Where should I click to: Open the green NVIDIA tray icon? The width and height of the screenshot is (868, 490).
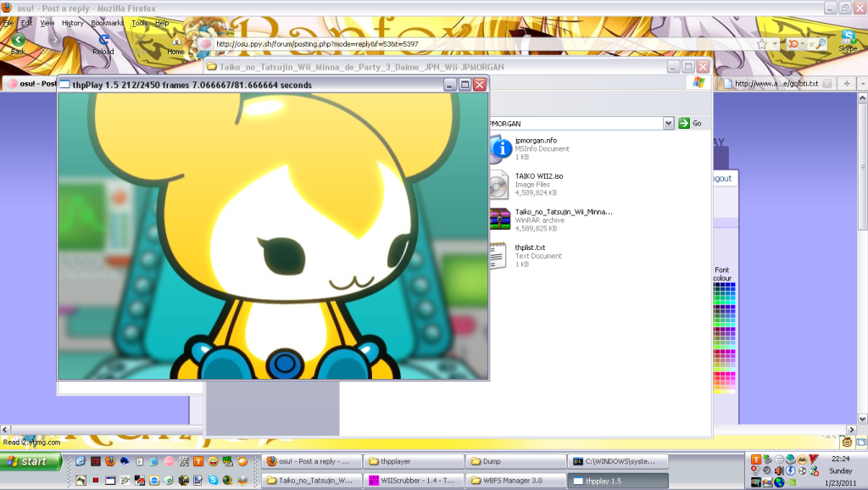coord(791,482)
